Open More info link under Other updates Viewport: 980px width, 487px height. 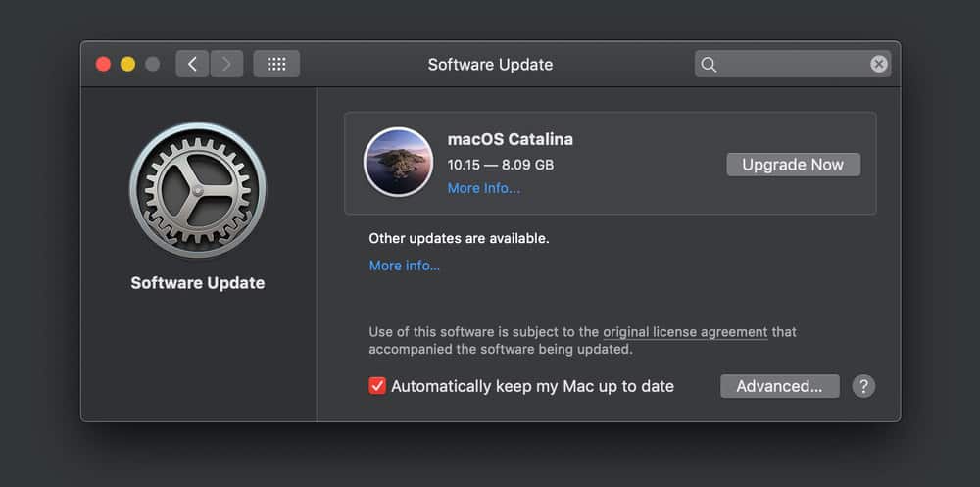tap(404, 266)
